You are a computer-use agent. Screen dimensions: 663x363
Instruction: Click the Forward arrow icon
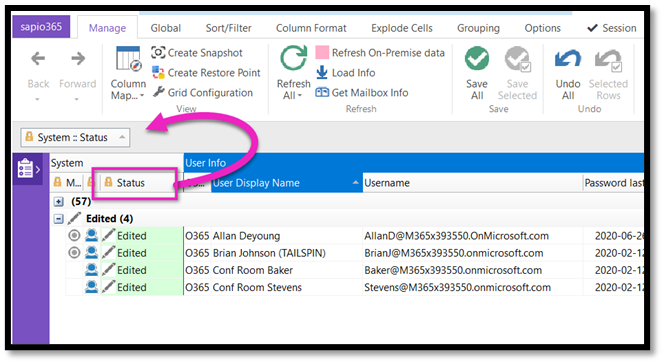tap(78, 58)
